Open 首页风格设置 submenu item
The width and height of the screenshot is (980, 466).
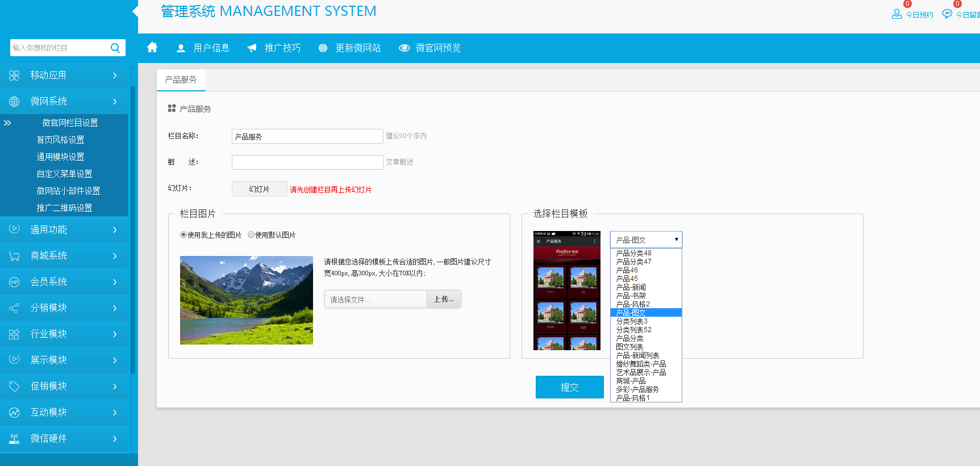coord(60,140)
